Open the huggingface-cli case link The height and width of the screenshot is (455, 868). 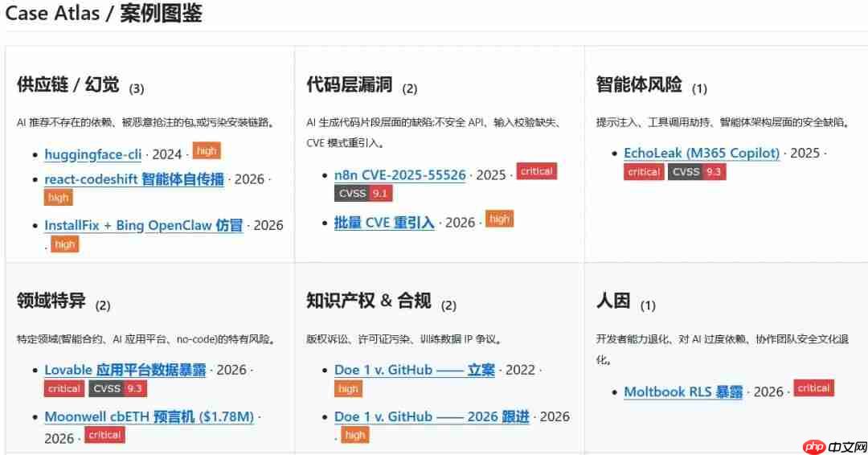(93, 154)
